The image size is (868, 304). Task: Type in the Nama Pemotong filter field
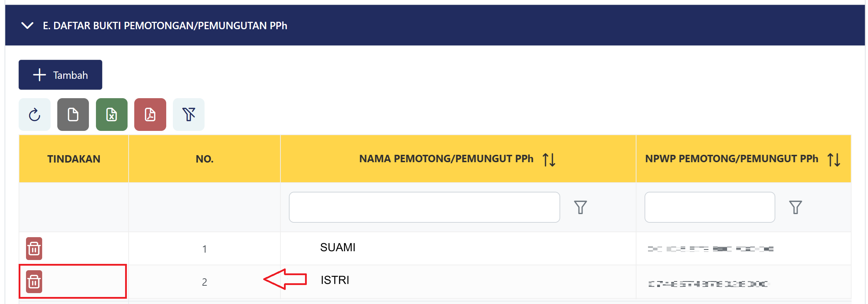point(424,207)
